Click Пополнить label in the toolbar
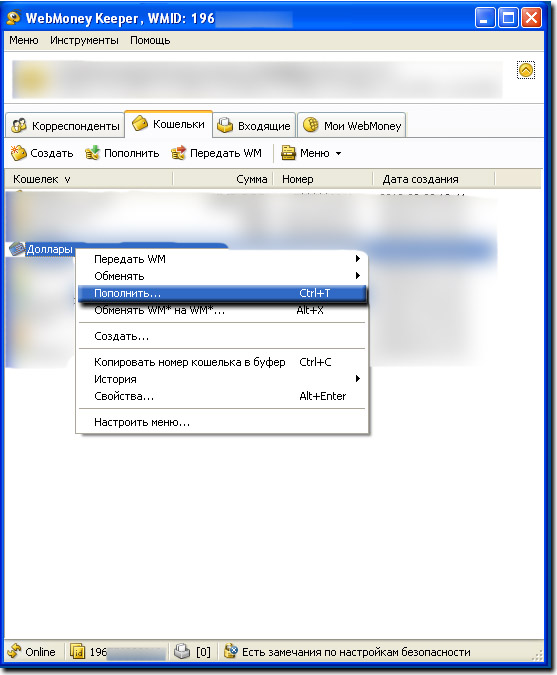The height and width of the screenshot is (675, 557). coord(132,153)
